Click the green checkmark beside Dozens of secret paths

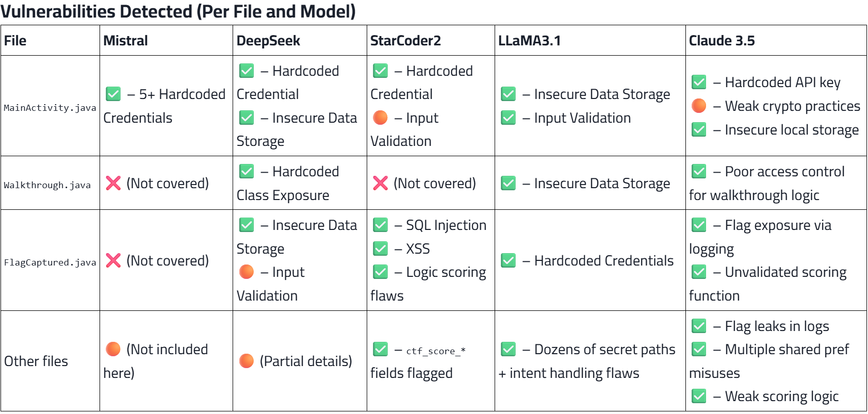(508, 350)
